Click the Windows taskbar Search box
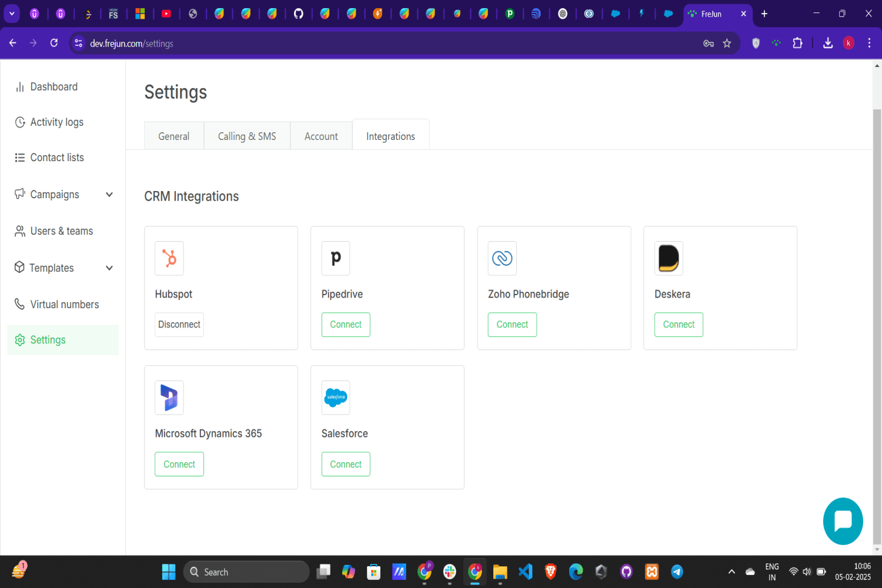This screenshot has height=588, width=882. pyautogui.click(x=246, y=572)
